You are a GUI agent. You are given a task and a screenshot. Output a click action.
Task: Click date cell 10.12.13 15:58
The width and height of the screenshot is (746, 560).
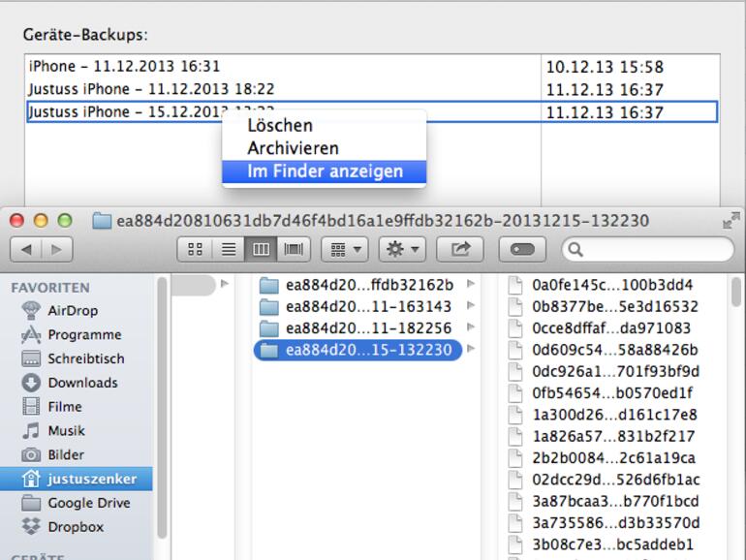(x=605, y=67)
